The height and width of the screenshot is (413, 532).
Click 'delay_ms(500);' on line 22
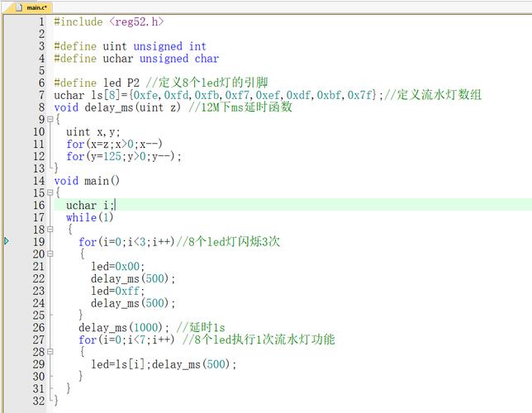133,278
